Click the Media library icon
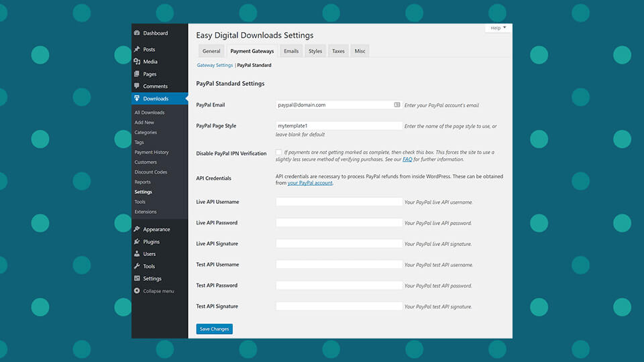The width and height of the screenshot is (644, 362). point(137,62)
